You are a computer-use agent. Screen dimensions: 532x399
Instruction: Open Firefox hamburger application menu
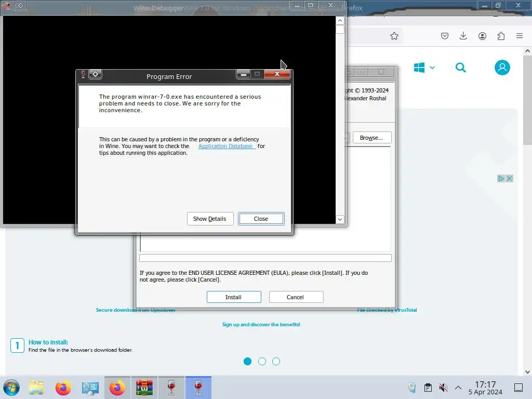(520, 36)
